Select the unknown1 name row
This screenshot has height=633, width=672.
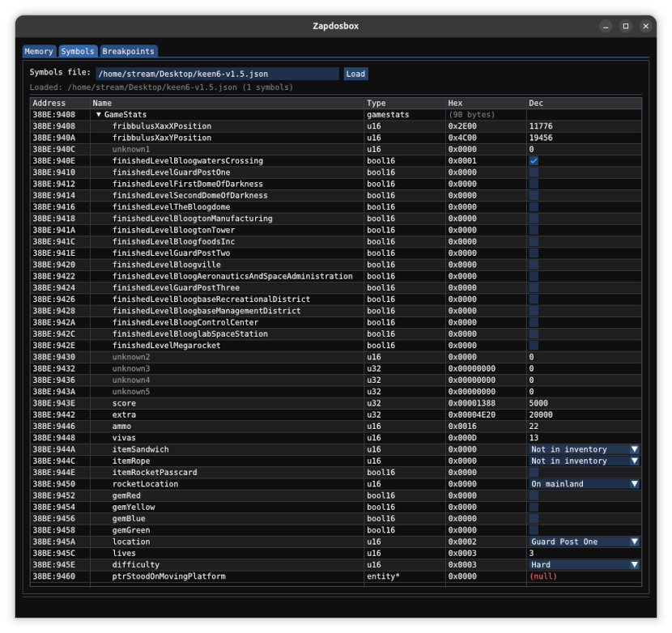click(x=131, y=149)
